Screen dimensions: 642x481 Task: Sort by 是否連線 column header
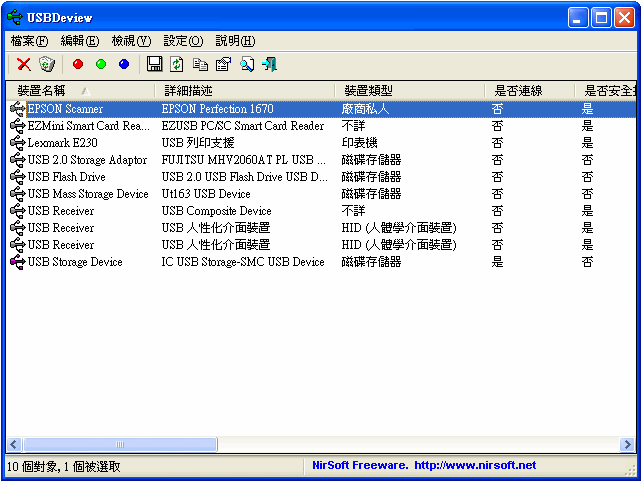(520, 91)
